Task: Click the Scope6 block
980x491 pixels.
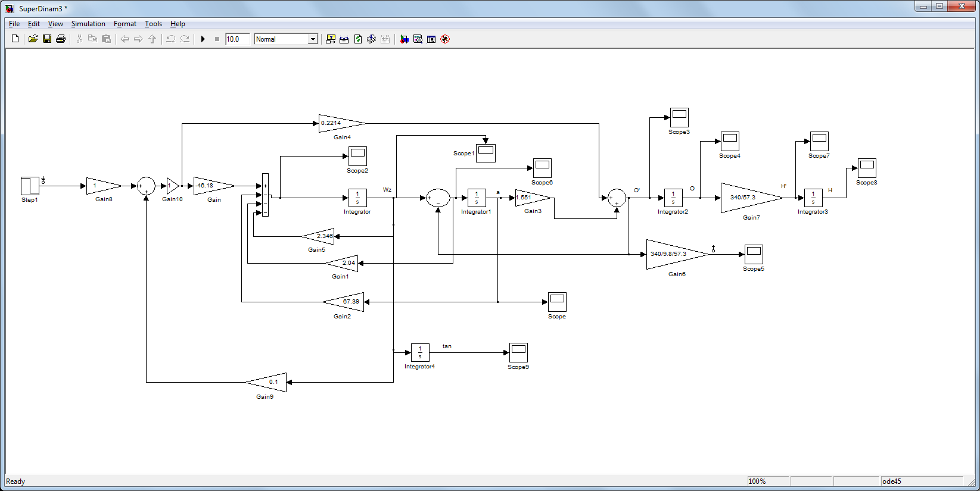Action: click(542, 168)
